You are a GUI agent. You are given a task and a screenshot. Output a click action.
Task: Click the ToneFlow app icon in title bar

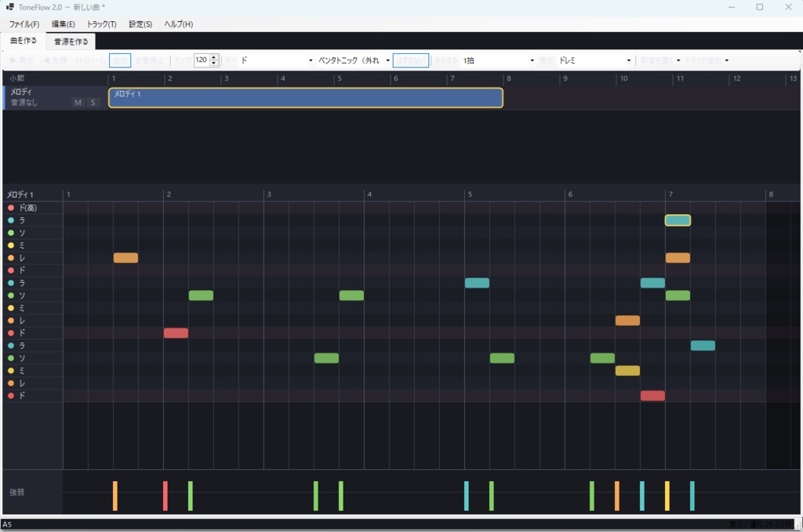[9, 7]
